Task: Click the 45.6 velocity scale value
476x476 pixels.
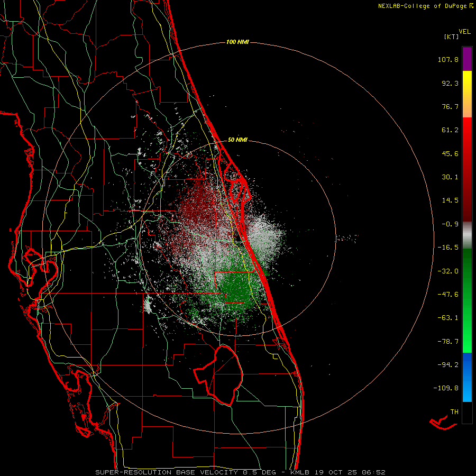Action: pos(450,153)
